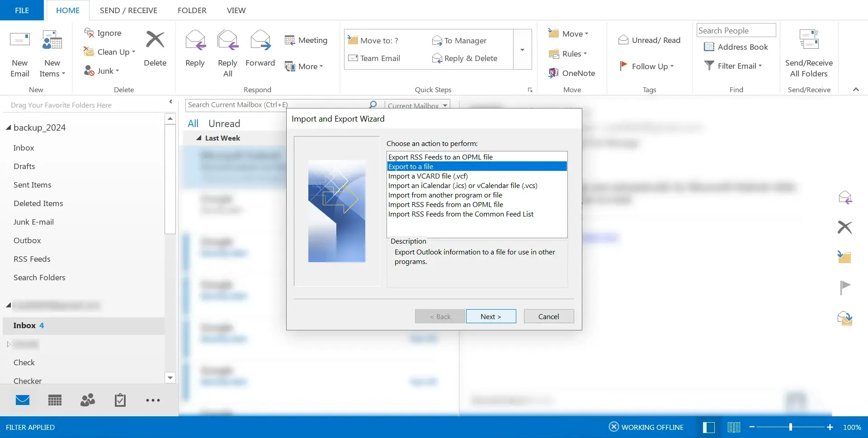Switch to the VIEW tab

[x=236, y=10]
